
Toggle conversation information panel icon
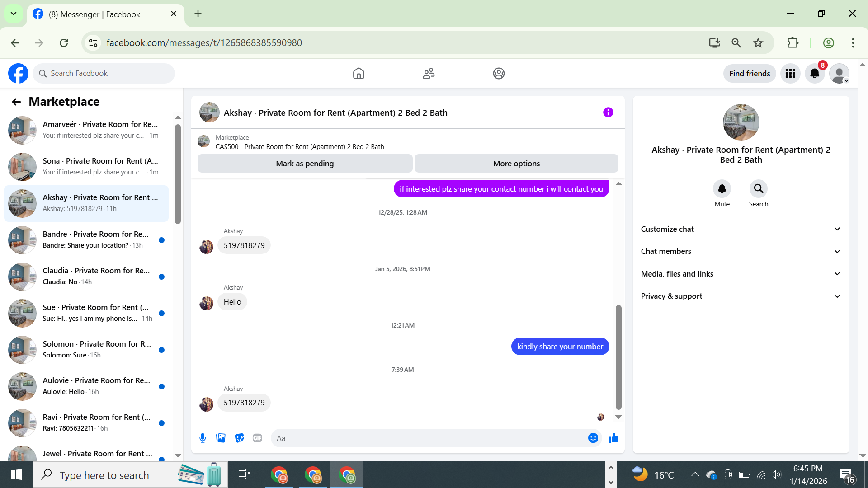(x=608, y=113)
